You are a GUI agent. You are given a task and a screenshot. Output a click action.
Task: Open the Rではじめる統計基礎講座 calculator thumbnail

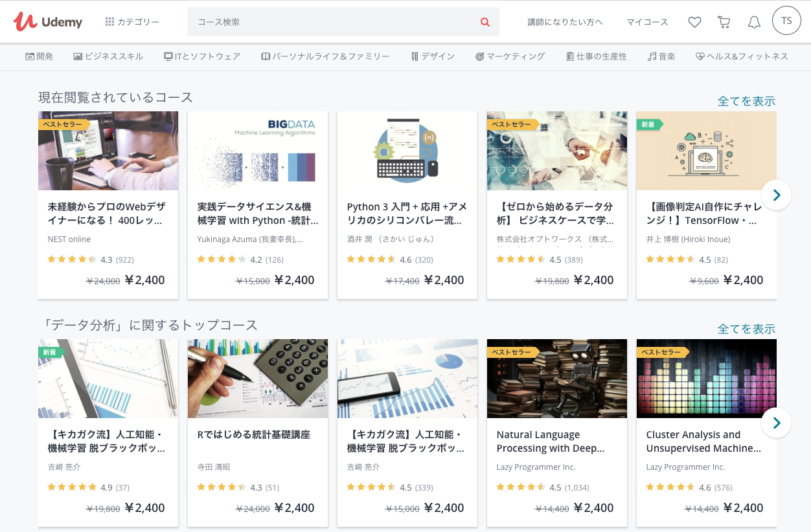click(x=258, y=379)
